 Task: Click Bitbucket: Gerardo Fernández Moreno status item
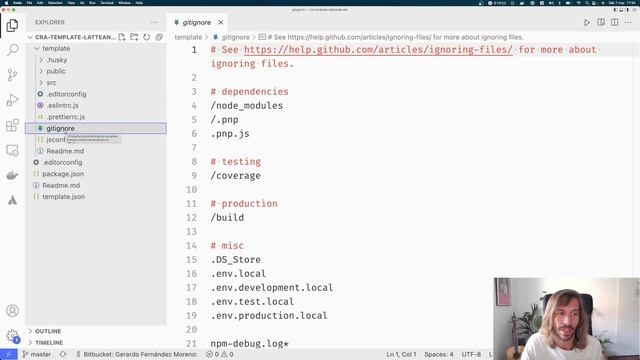[137, 354]
